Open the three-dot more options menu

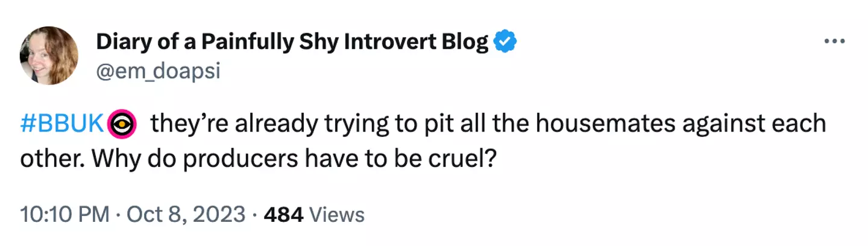(835, 42)
